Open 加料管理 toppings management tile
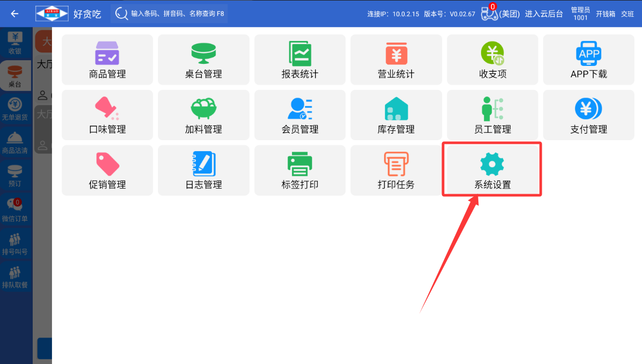Viewport: 642px width, 364px height. (203, 115)
